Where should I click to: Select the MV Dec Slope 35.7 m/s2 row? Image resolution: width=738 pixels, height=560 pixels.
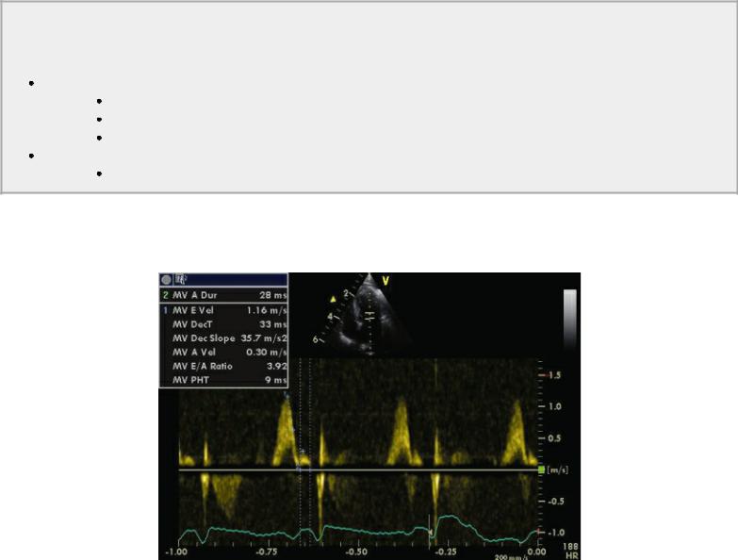[x=224, y=338]
